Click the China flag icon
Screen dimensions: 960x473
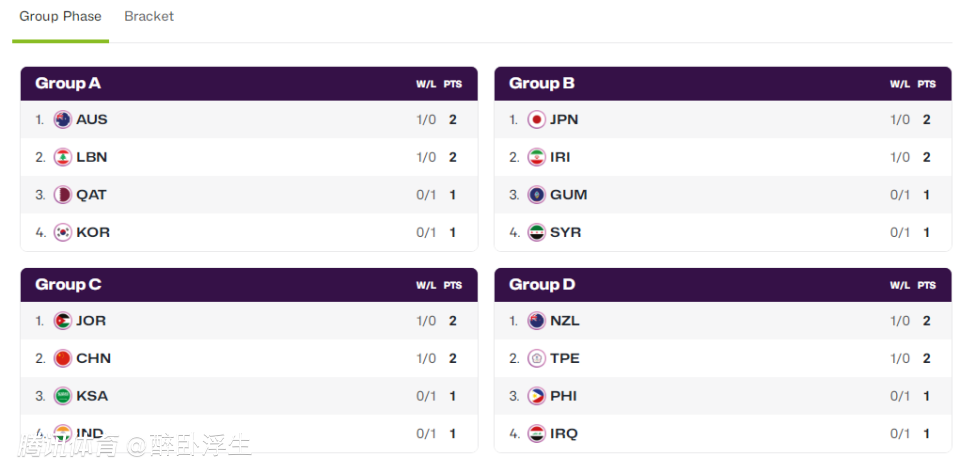(63, 358)
